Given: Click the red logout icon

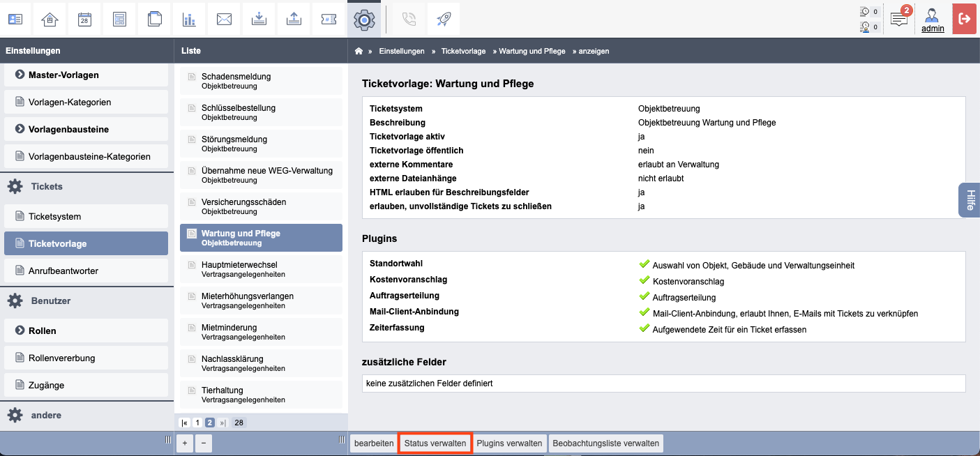Looking at the screenshot, I should 965,19.
